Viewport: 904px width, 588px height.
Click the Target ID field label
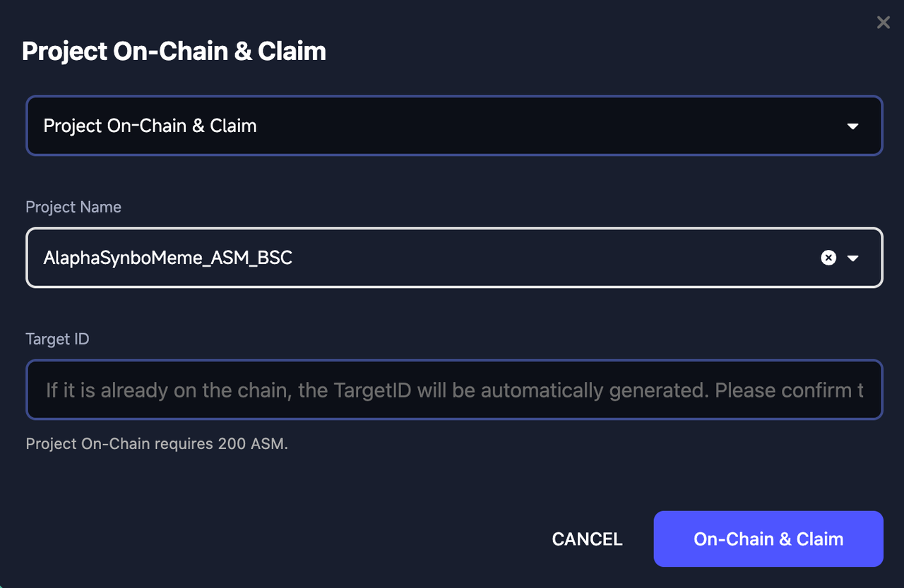coord(57,339)
